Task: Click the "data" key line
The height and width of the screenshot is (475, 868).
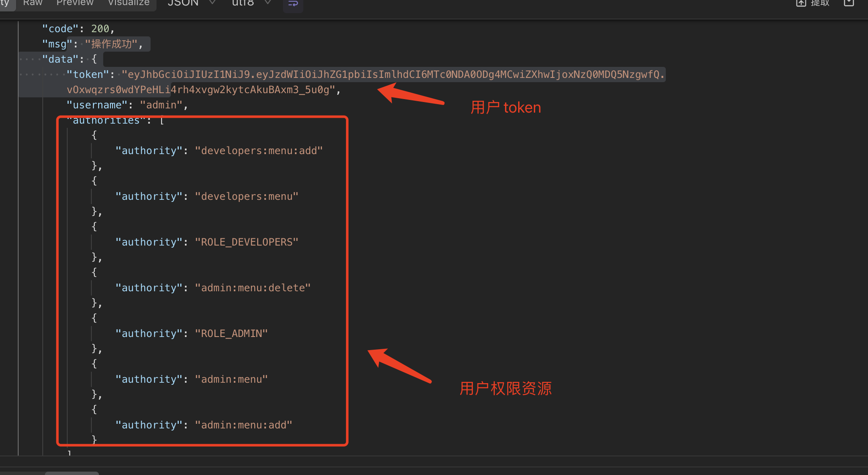Action: tap(60, 59)
